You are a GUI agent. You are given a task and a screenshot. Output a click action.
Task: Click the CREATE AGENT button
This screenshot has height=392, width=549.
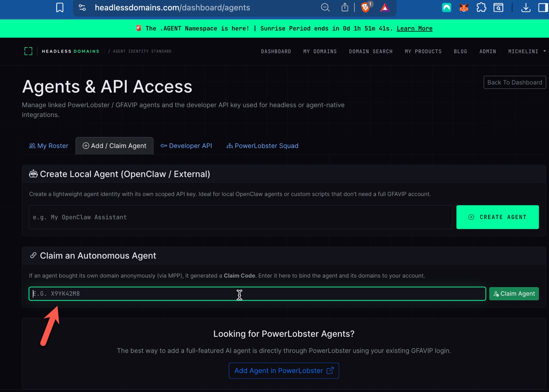[x=498, y=217]
